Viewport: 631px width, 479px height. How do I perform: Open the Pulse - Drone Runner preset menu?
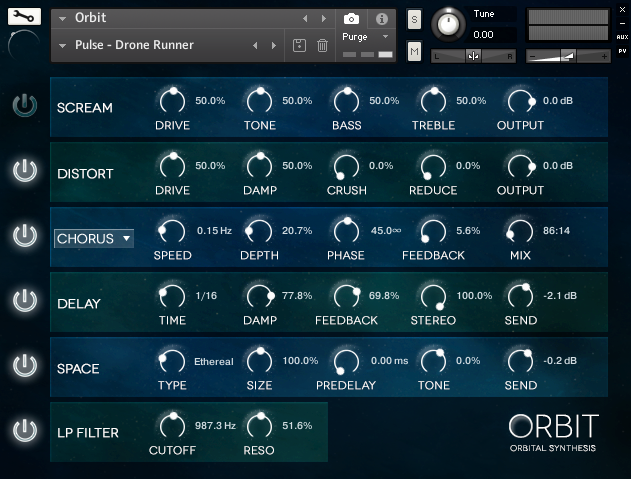coord(63,45)
